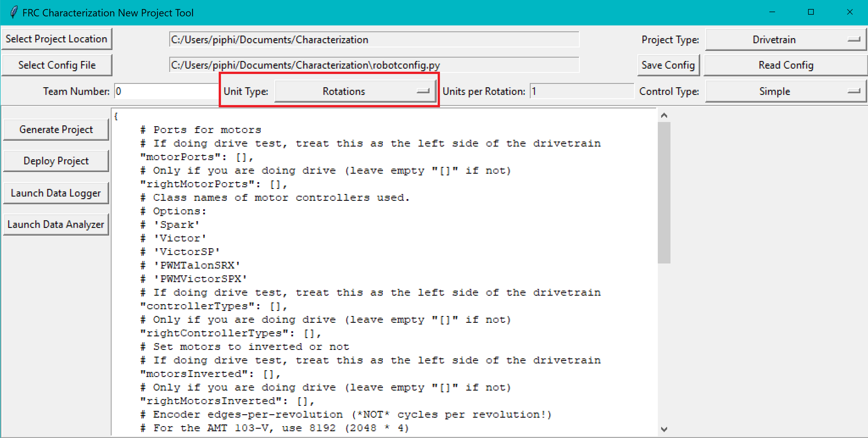Screen dimensions: 868x438
Task: Click the Deploy Project button
Action: click(x=56, y=161)
